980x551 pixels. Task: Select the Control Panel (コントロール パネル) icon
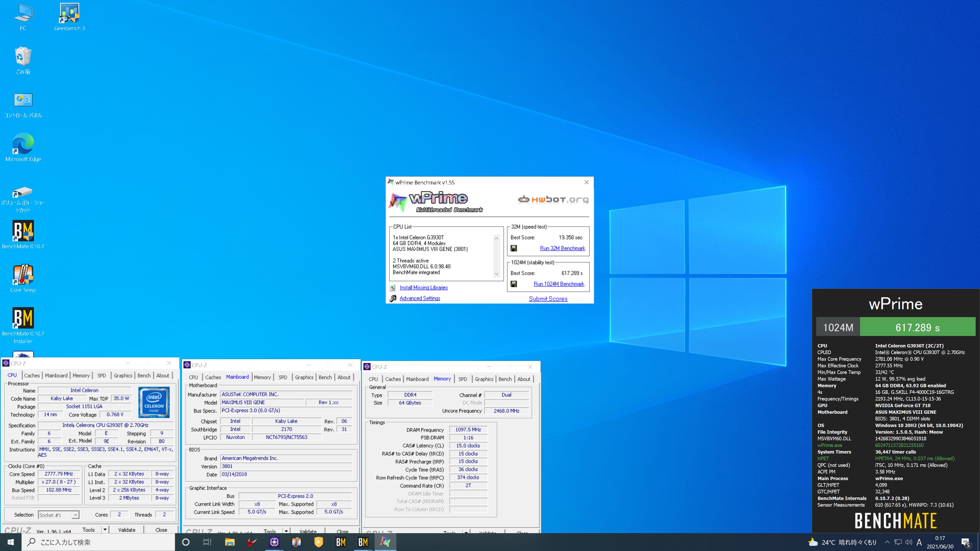[23, 105]
